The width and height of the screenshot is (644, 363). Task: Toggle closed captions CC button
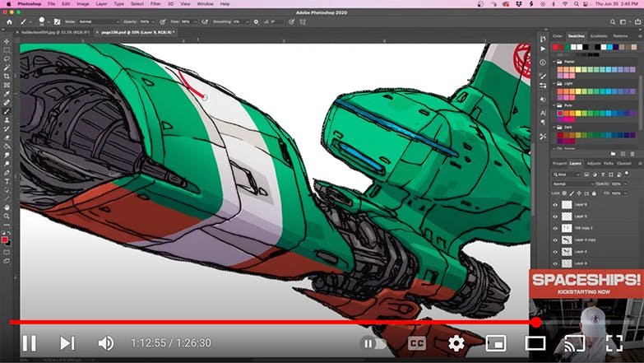coord(416,343)
